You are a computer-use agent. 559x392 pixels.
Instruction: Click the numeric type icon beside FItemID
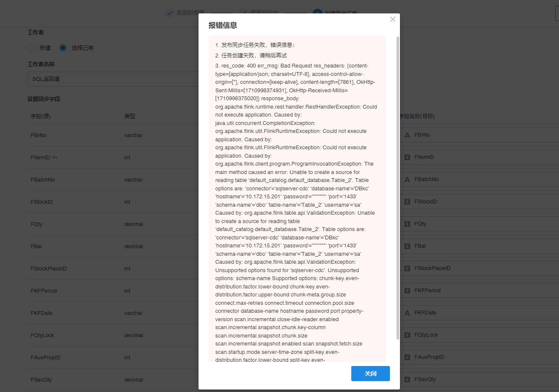point(407,157)
